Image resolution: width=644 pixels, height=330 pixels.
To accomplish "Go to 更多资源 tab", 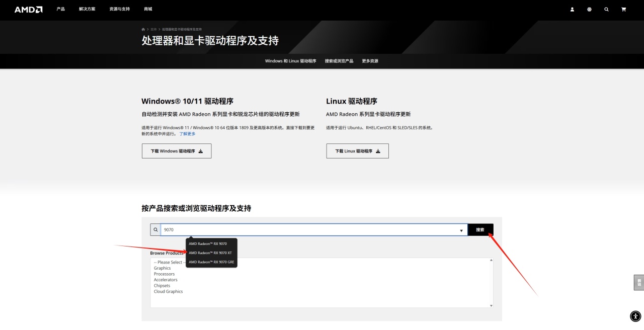I will (370, 61).
